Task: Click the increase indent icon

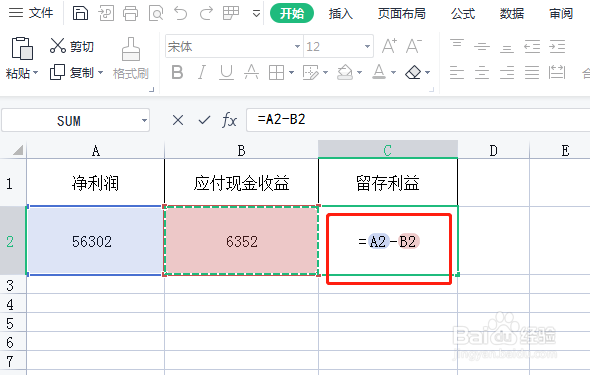Action: [x=557, y=46]
